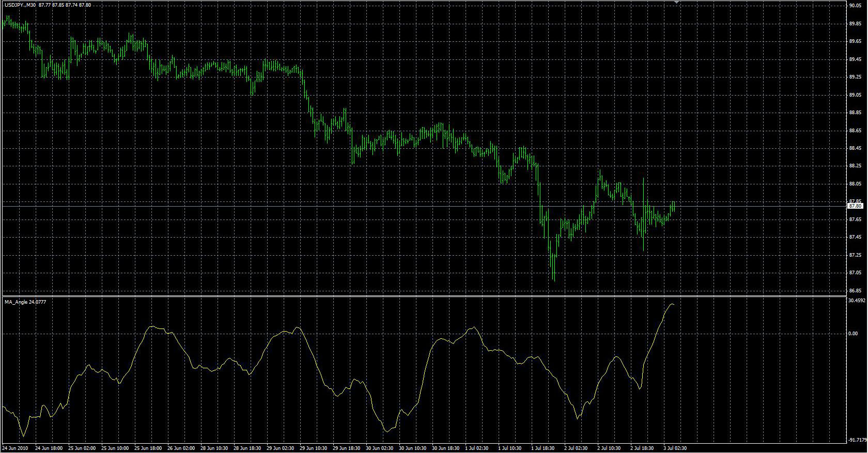Screen dimensions: 868x453
Task: Click the 88.85 price scale value
Action: click(855, 113)
